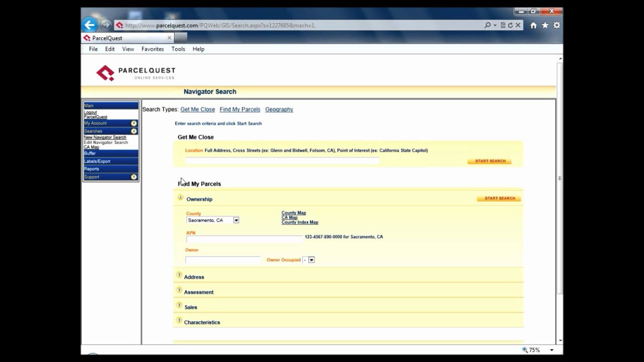
Task: Click the scrollbar up arrow
Action: [559, 58]
